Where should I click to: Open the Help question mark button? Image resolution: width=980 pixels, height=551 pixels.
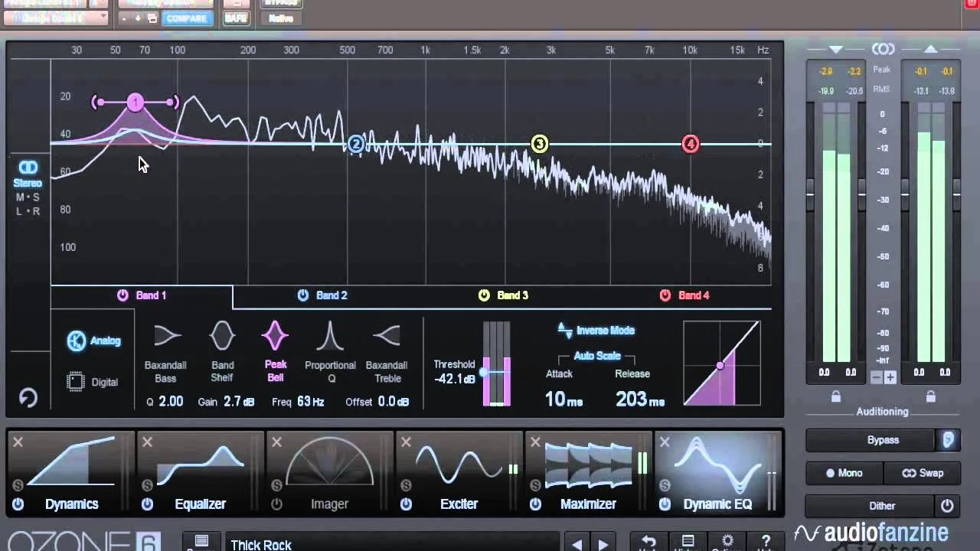766,543
